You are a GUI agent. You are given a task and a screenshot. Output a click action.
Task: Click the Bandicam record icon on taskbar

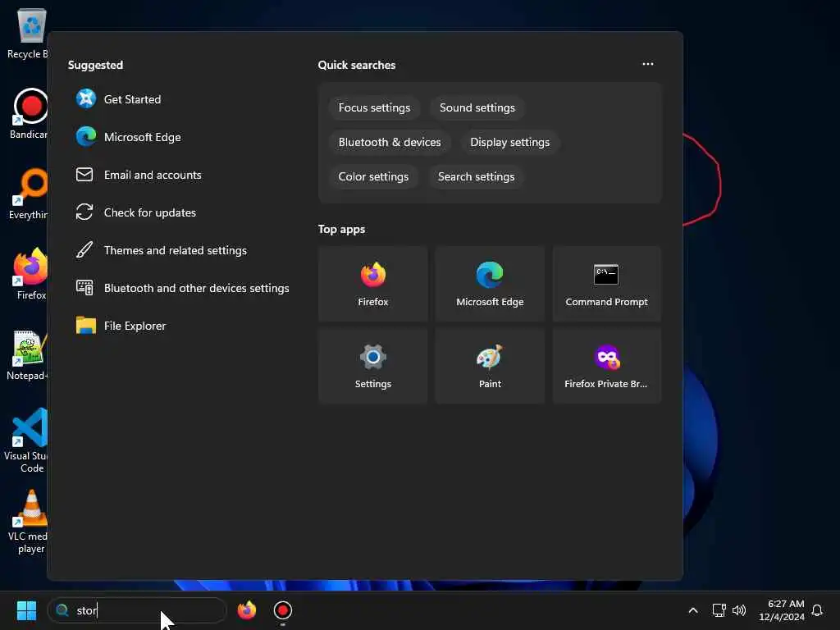tap(282, 610)
